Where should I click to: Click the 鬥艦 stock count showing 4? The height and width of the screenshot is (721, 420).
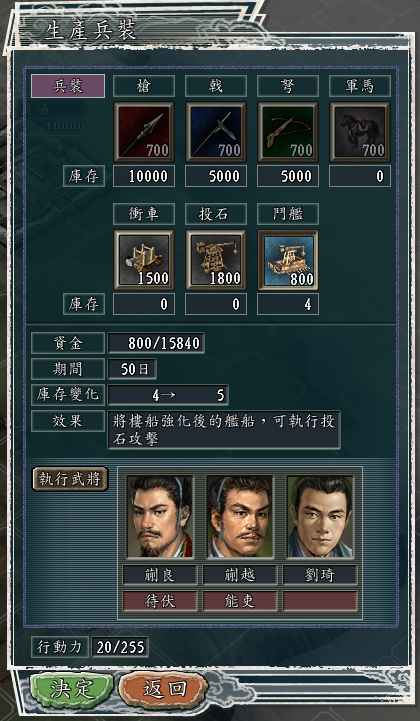tap(288, 304)
